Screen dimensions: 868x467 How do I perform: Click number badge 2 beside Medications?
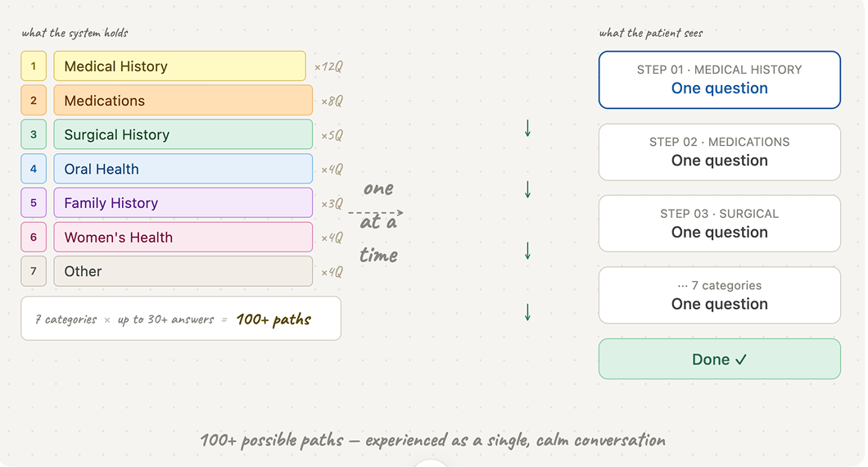(34, 100)
